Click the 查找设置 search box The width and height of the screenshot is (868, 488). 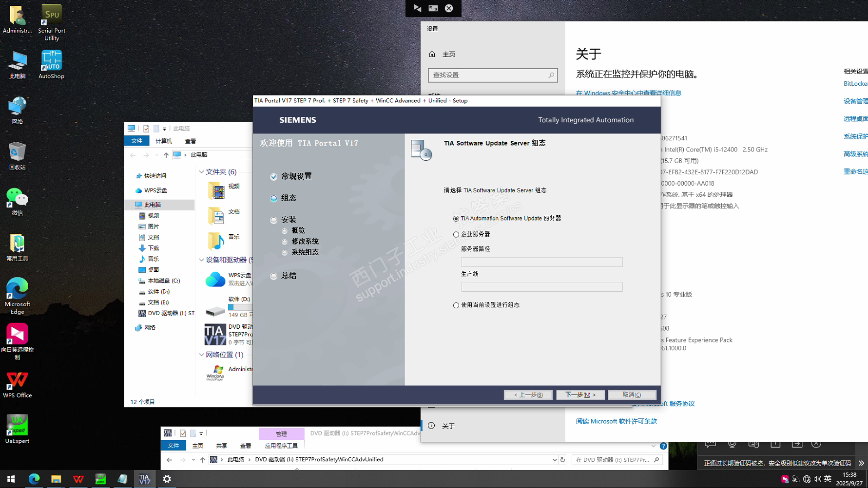pyautogui.click(x=493, y=75)
